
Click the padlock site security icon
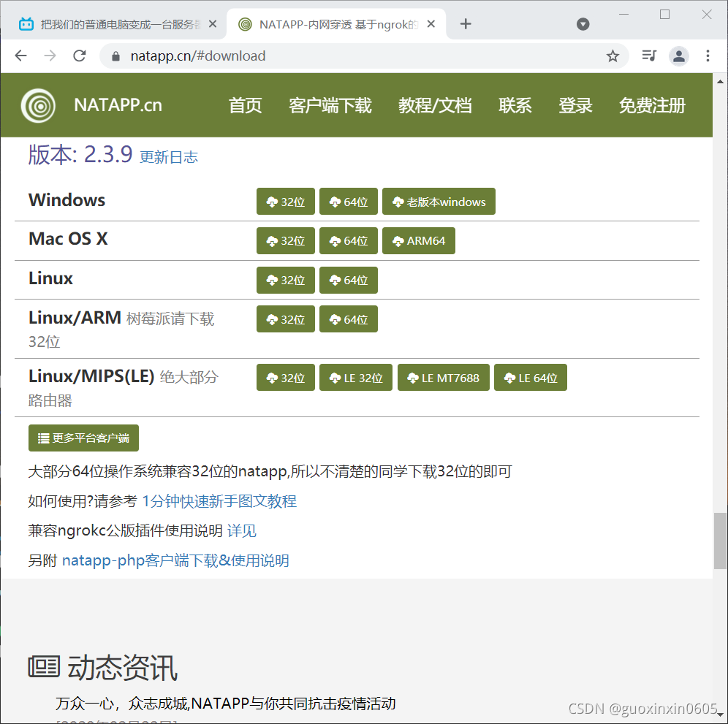(115, 56)
